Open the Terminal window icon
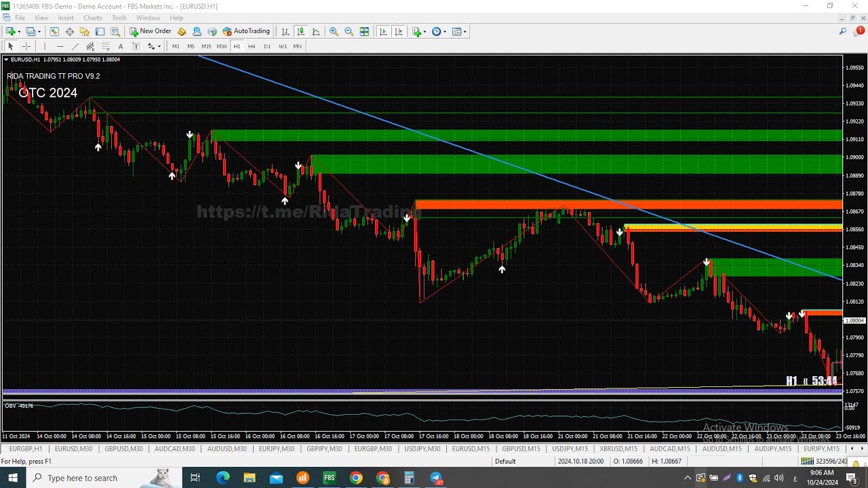Viewport: 868px width, 488px height. [100, 31]
